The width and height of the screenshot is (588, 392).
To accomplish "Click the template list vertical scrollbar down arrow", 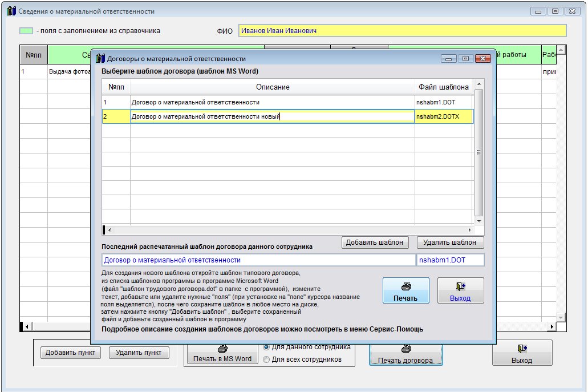I will (x=479, y=221).
